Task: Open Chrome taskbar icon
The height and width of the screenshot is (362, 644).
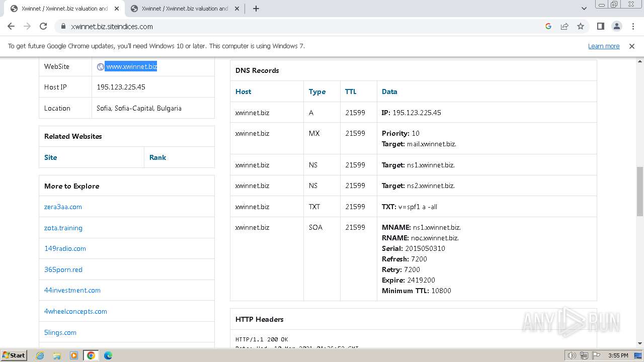Action: pos(91,355)
